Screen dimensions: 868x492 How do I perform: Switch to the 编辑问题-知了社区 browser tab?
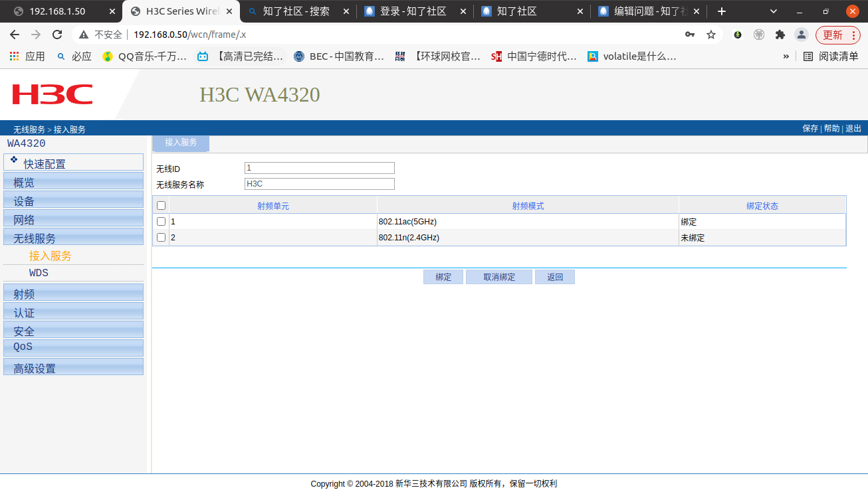point(647,11)
